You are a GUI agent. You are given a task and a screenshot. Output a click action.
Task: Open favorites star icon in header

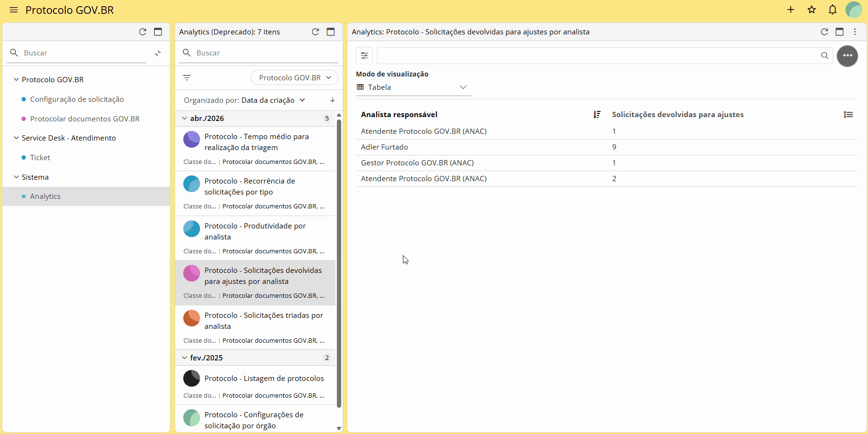(x=812, y=10)
